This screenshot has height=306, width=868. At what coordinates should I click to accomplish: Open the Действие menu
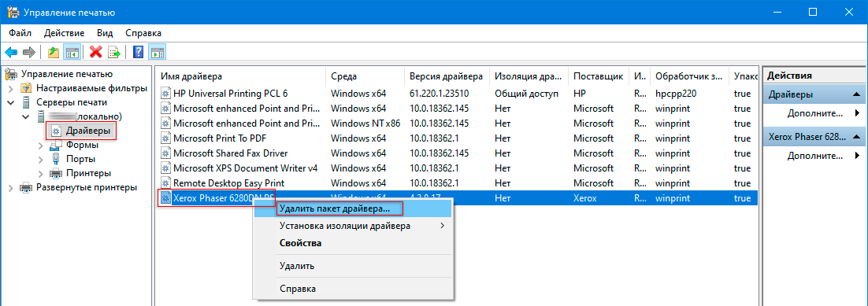[x=65, y=33]
